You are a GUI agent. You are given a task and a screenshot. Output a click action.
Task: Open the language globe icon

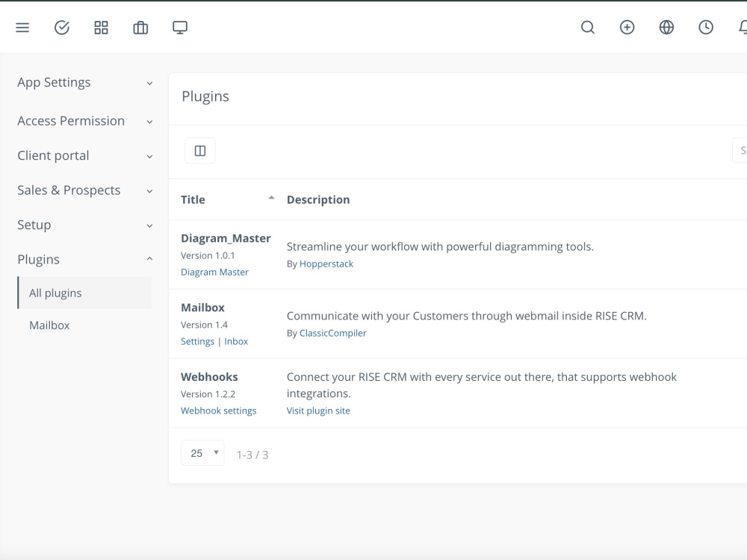(666, 28)
